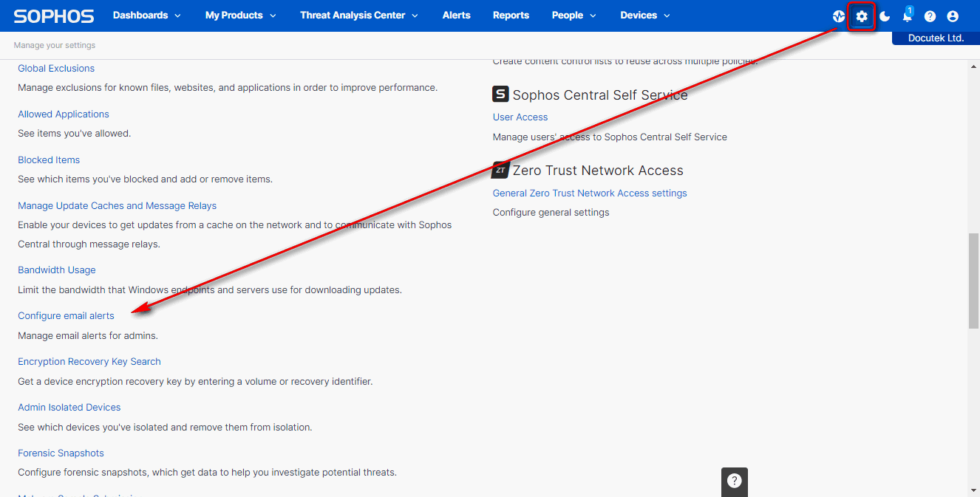980x497 pixels.
Task: Expand the Dashboards dropdown menu
Action: pyautogui.click(x=146, y=16)
